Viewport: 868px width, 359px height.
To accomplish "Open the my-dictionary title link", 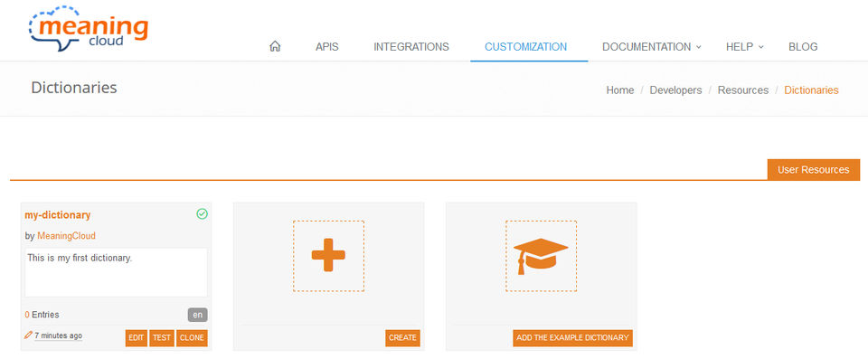I will click(58, 215).
